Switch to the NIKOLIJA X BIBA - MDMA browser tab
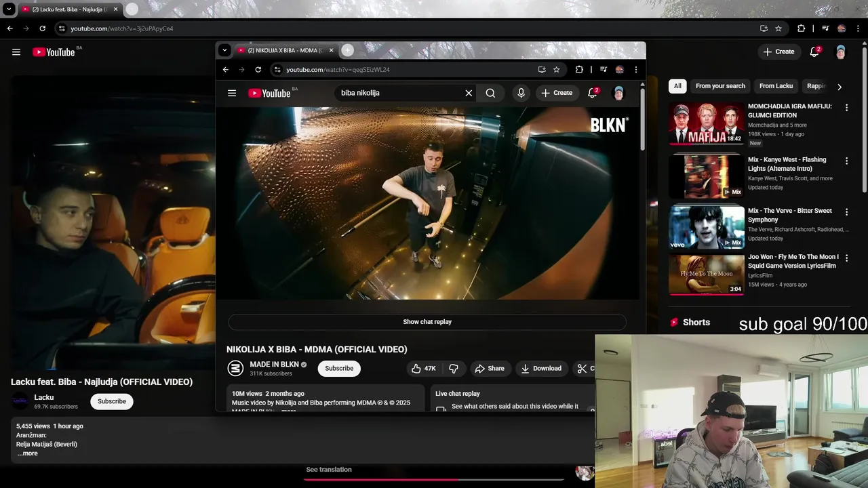Image resolution: width=868 pixels, height=488 pixels. click(283, 50)
